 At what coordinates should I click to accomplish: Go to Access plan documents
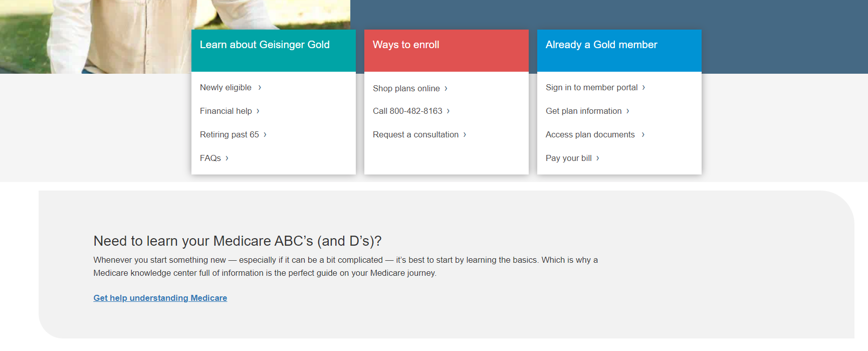pos(590,134)
